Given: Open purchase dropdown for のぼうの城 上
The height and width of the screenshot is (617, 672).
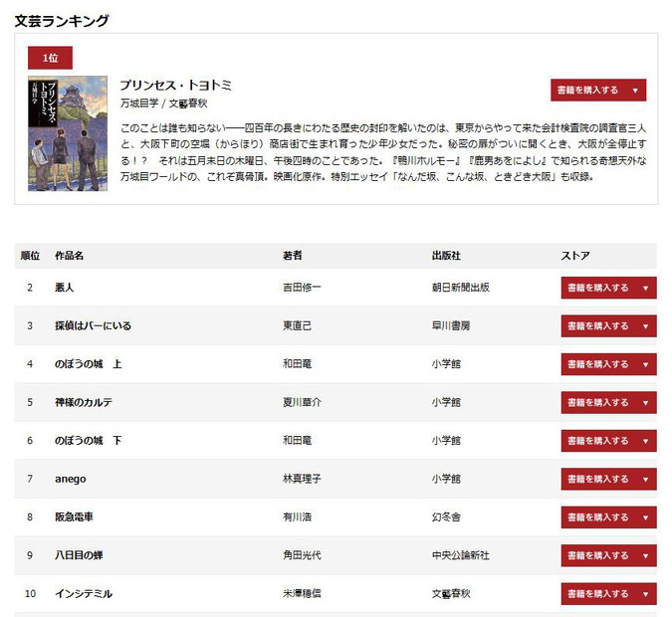Looking at the screenshot, I should [x=608, y=364].
